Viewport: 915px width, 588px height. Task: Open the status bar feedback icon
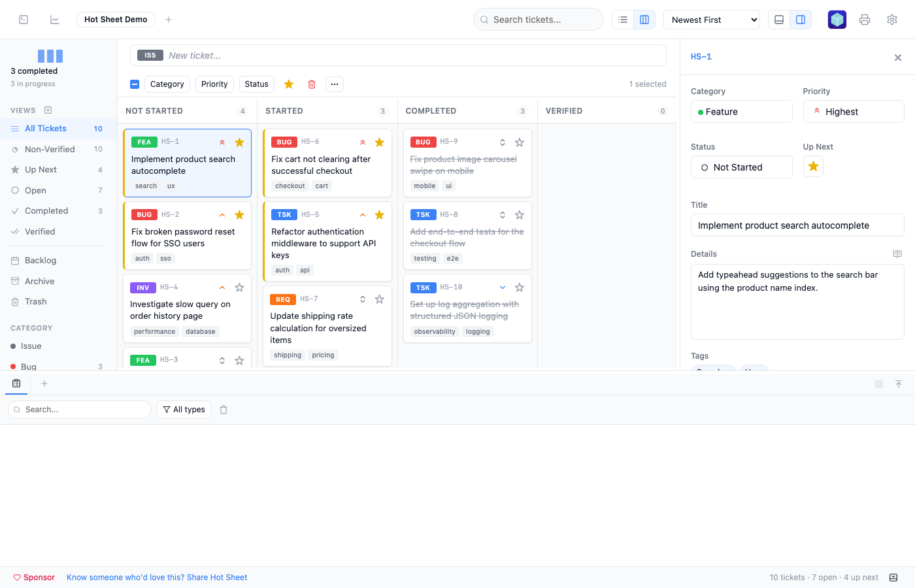coord(893,578)
